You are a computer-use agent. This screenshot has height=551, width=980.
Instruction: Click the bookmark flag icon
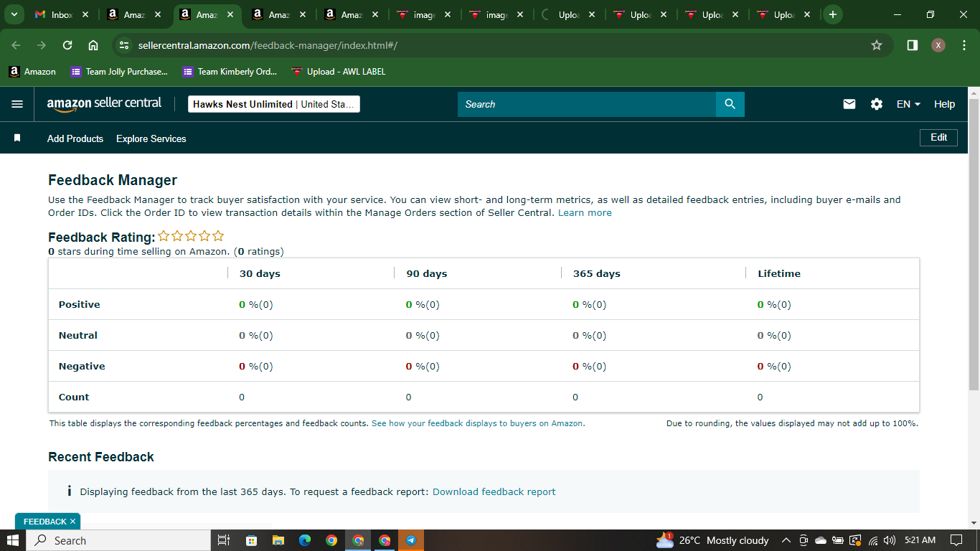click(x=17, y=138)
